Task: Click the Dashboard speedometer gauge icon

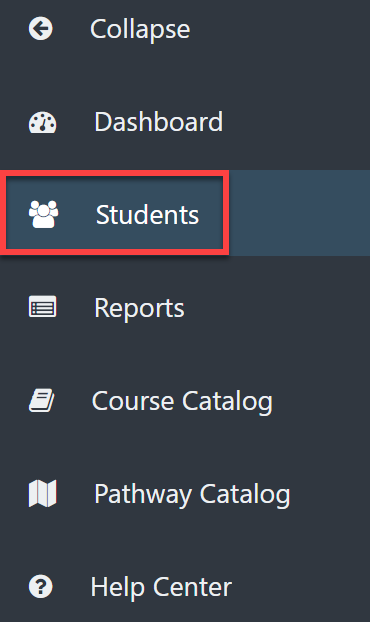Action: point(42,123)
